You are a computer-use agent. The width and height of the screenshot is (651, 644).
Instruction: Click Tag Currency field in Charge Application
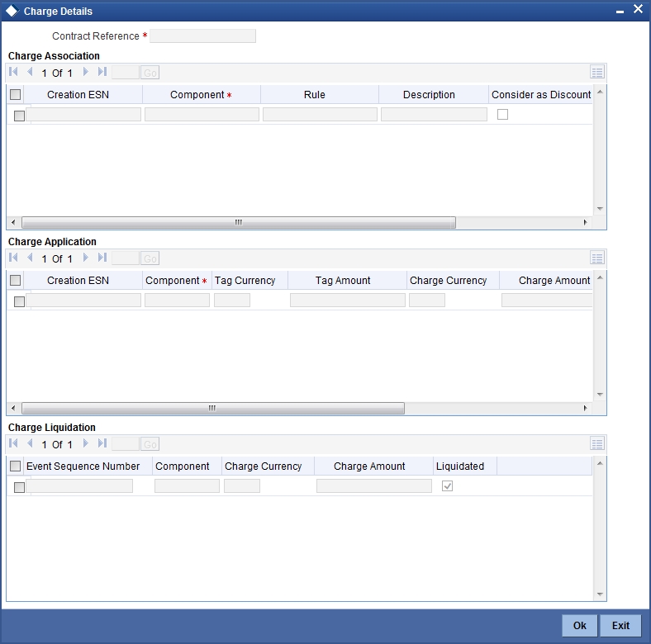tap(232, 301)
